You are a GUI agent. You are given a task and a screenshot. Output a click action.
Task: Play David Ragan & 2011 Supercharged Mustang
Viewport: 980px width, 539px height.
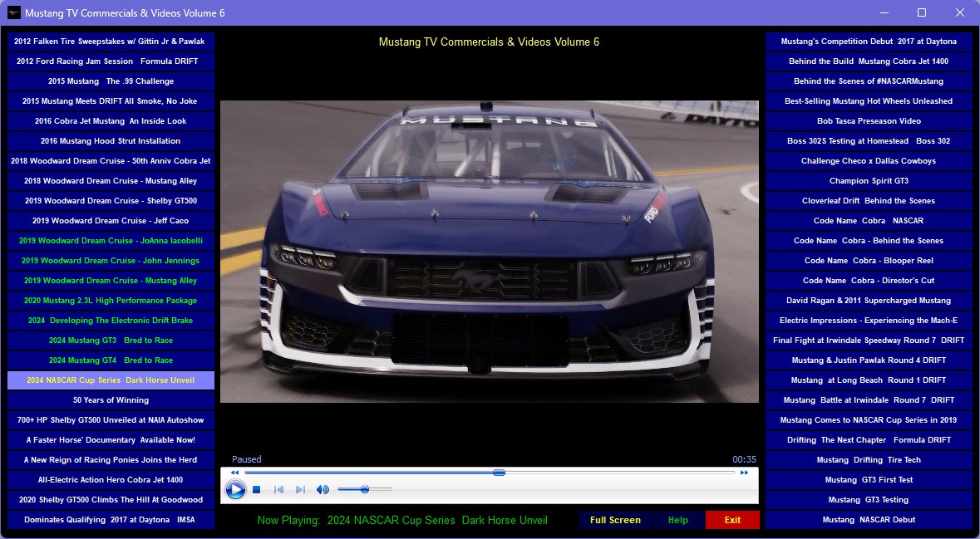pyautogui.click(x=869, y=301)
